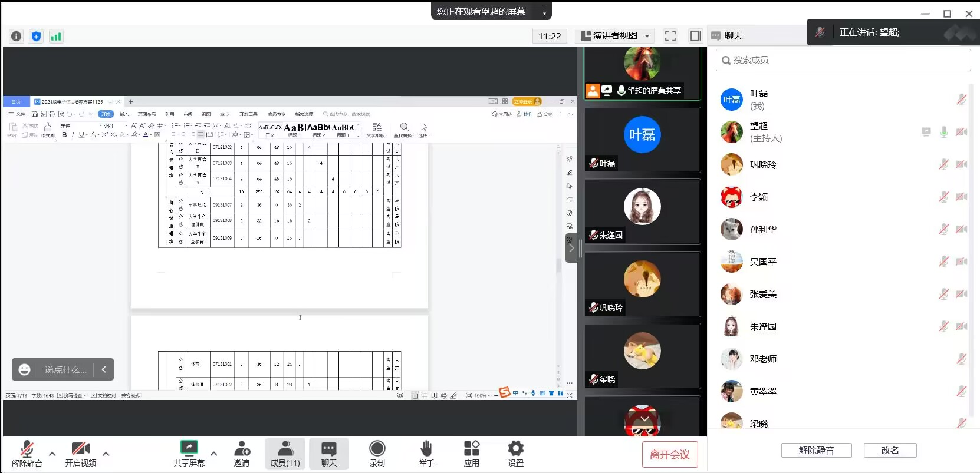The height and width of the screenshot is (473, 980).
Task: Enter fullscreen with the corner-brackets icon
Action: coord(670,36)
